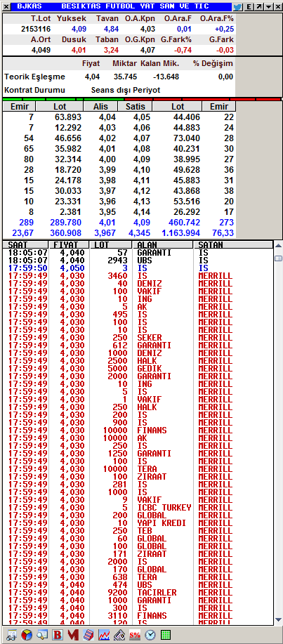Click the S% percentage icon

point(135,635)
